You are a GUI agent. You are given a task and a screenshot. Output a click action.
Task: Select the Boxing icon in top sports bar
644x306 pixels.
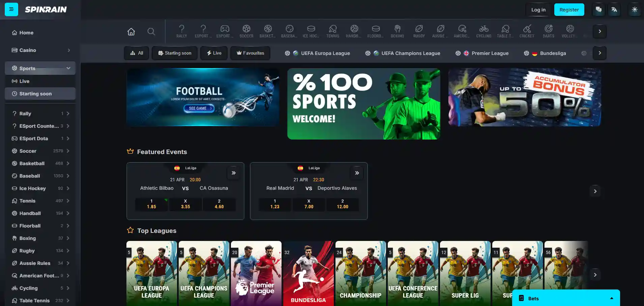click(x=398, y=31)
